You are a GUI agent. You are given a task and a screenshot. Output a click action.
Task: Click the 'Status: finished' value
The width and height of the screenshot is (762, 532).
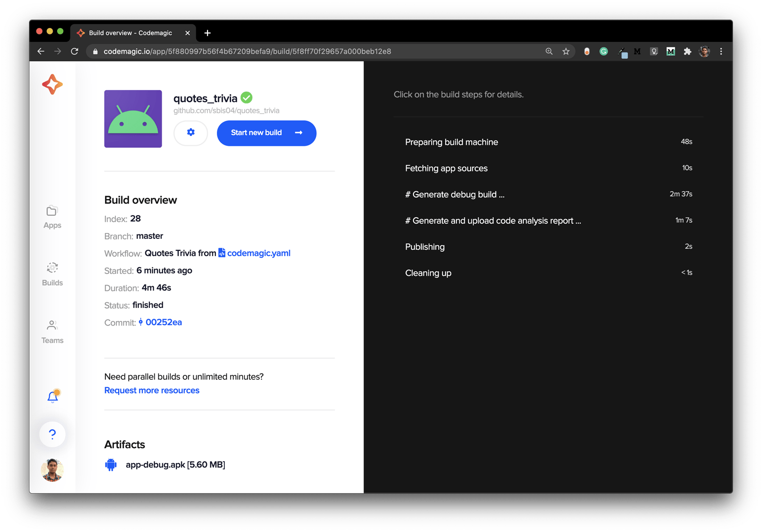[x=148, y=305]
